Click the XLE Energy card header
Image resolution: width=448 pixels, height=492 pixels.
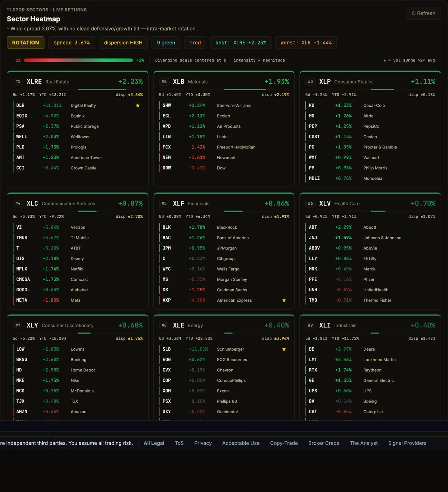224,326
